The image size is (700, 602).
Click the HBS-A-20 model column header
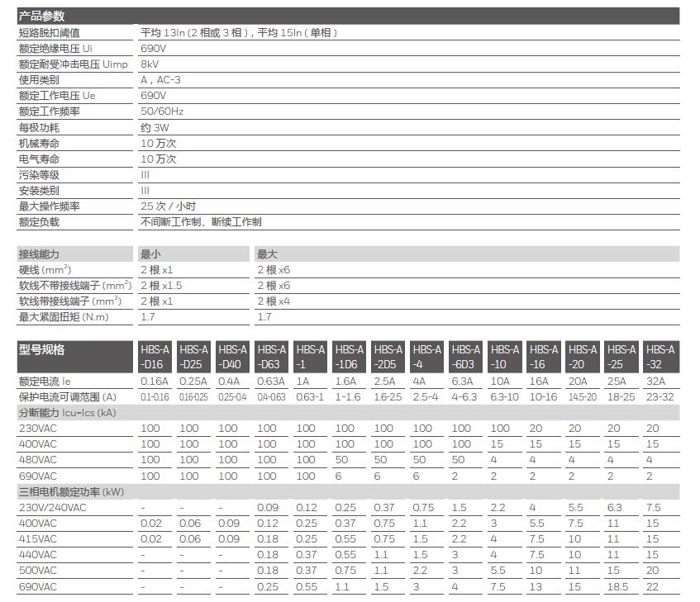(x=583, y=357)
